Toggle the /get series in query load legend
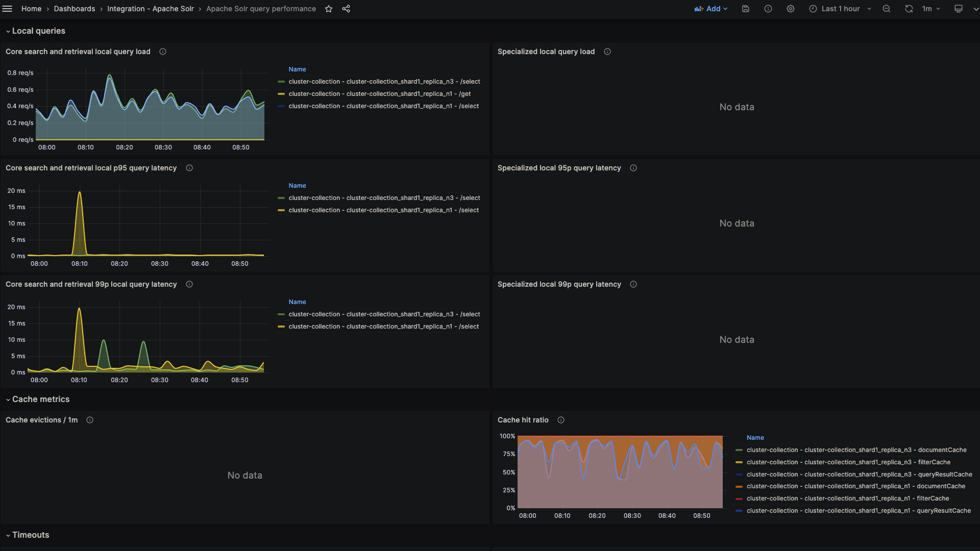Image resolution: width=980 pixels, height=551 pixels. [379, 94]
